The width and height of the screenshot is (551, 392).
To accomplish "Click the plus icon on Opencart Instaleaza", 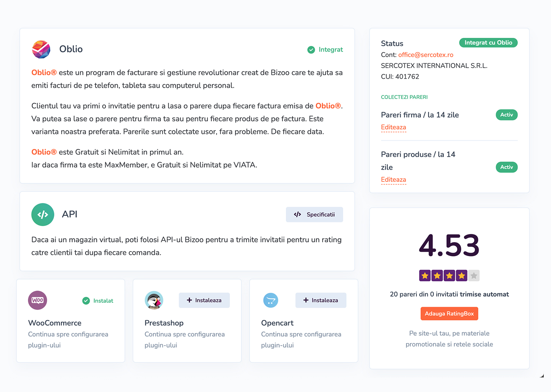I will (x=306, y=300).
